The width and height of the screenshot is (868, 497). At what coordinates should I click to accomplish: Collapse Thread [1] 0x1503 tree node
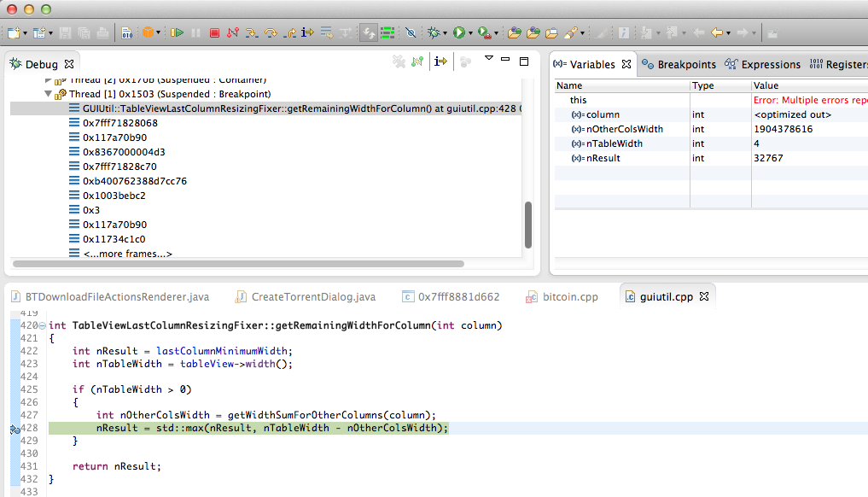point(48,94)
